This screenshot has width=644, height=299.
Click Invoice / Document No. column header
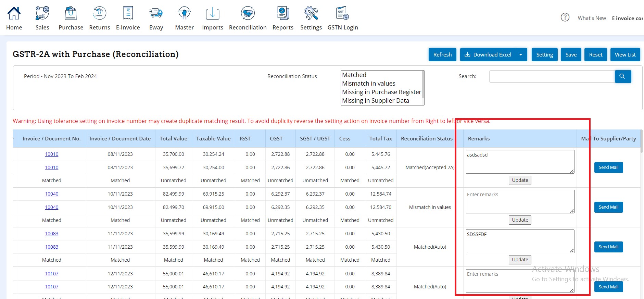[51, 139]
